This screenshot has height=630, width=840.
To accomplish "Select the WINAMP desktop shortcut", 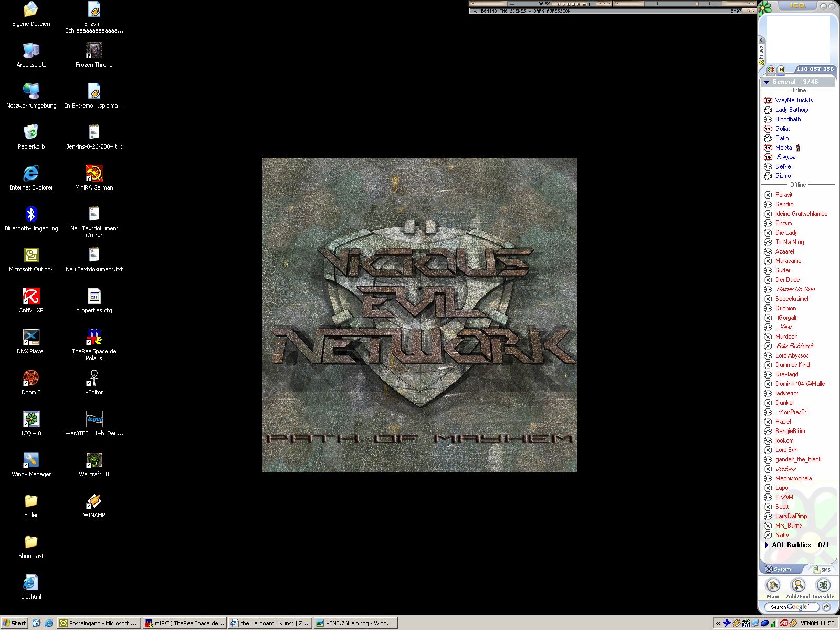I will point(94,505).
